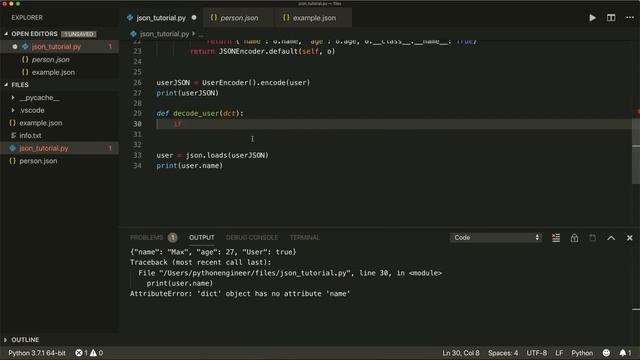Toggle output scroll lock with the padlock icon
The image size is (640, 360).
coord(574,238)
